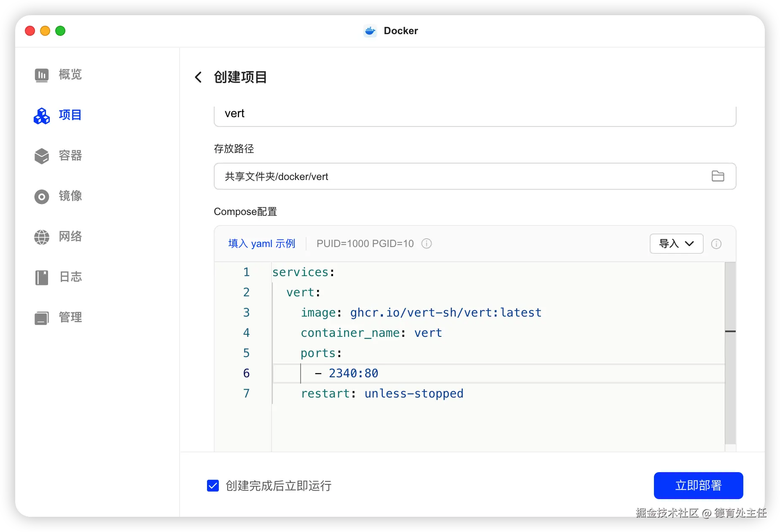Click the '- 2340:80' port mapping line
Image resolution: width=780 pixels, height=532 pixels.
tap(347, 373)
